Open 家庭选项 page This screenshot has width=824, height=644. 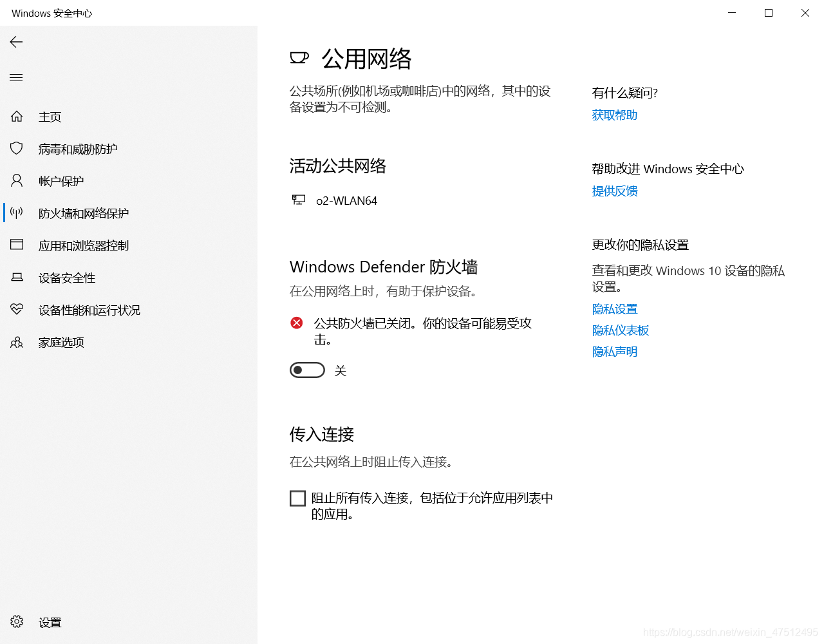pyautogui.click(x=61, y=342)
